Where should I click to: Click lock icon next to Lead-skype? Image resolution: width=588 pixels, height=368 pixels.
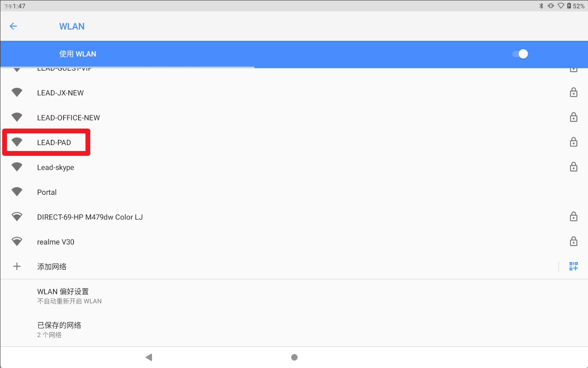coord(573,167)
